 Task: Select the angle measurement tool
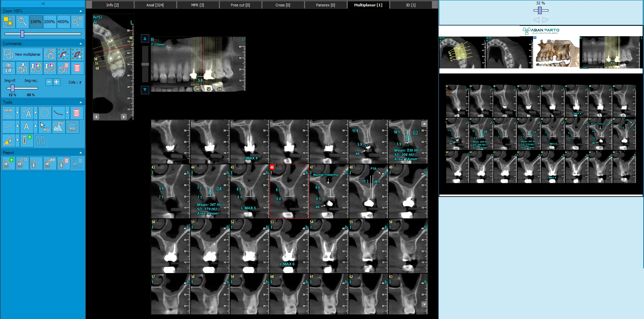8,141
